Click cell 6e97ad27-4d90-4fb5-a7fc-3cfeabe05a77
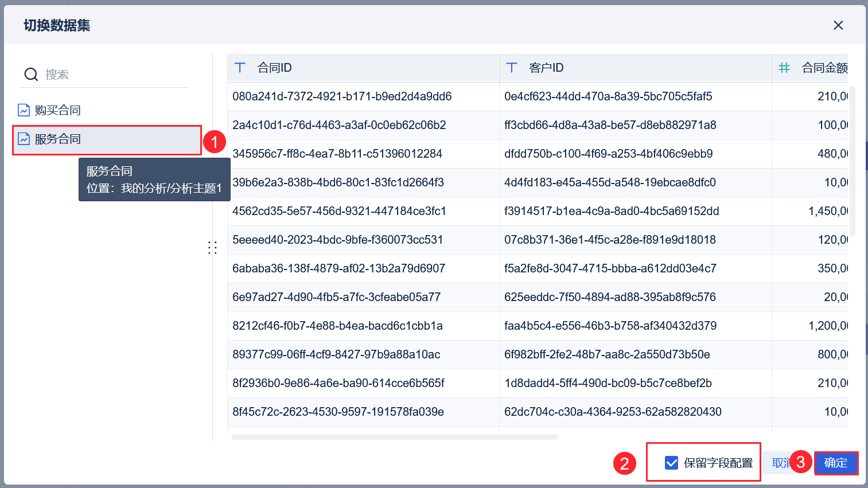The height and width of the screenshot is (488, 868). click(x=363, y=297)
